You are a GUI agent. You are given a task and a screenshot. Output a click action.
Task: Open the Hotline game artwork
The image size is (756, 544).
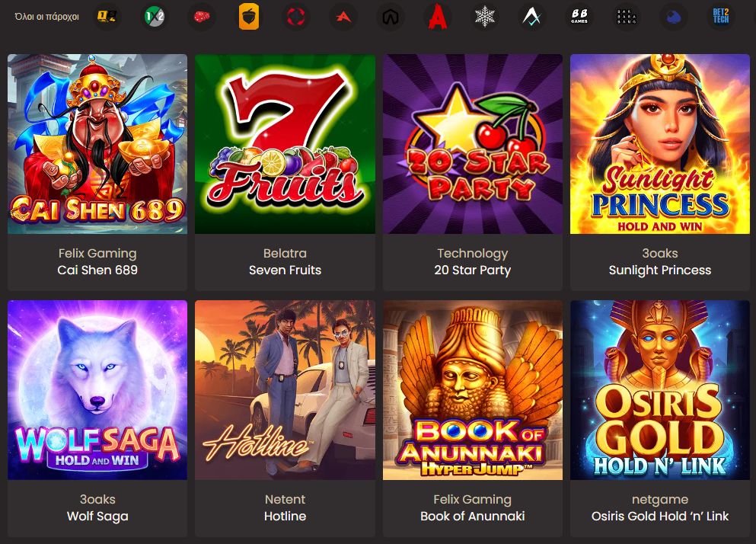pyautogui.click(x=285, y=390)
